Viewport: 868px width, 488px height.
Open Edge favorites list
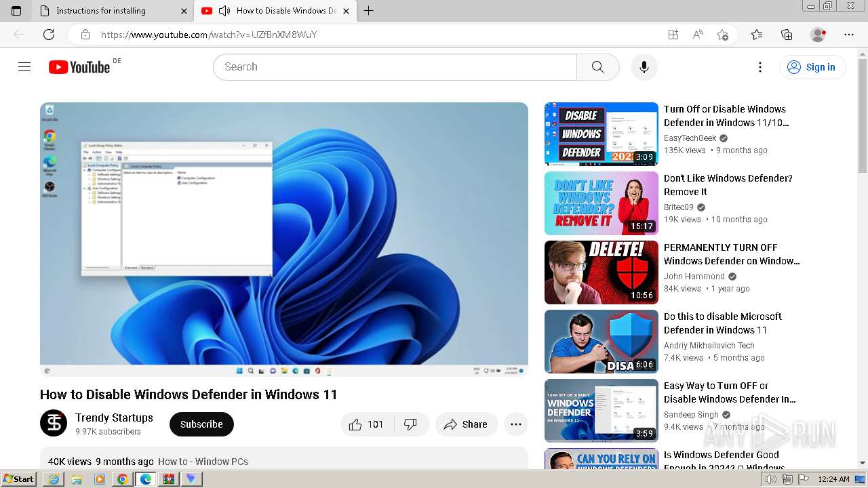point(757,35)
